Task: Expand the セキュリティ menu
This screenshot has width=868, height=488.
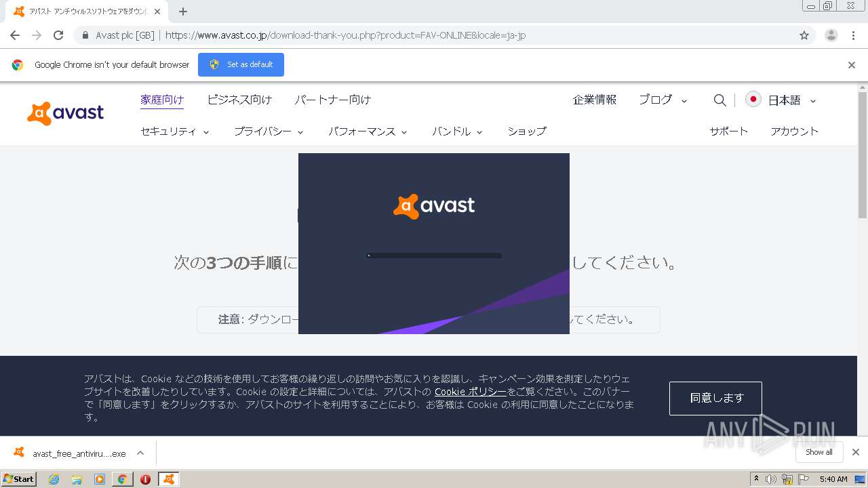Action: (x=175, y=131)
